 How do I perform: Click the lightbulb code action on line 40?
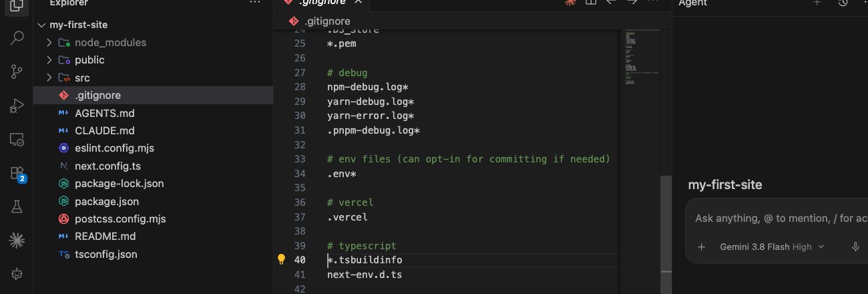282,259
